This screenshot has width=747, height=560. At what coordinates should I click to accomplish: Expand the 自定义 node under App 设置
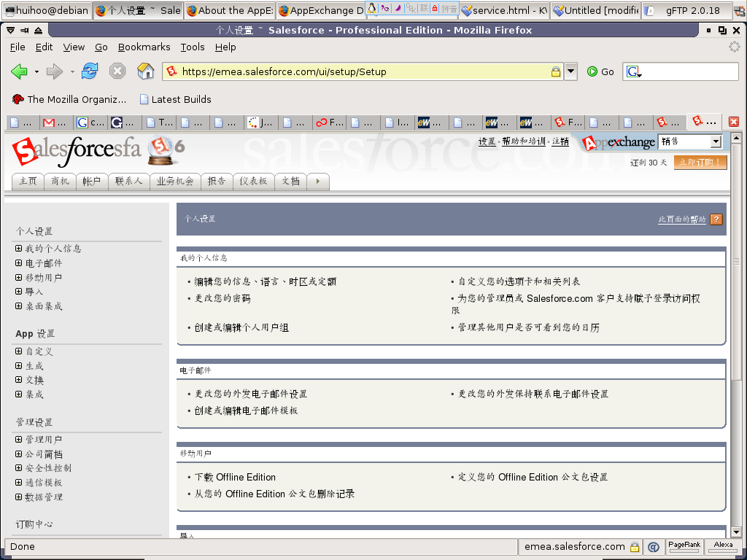18,351
